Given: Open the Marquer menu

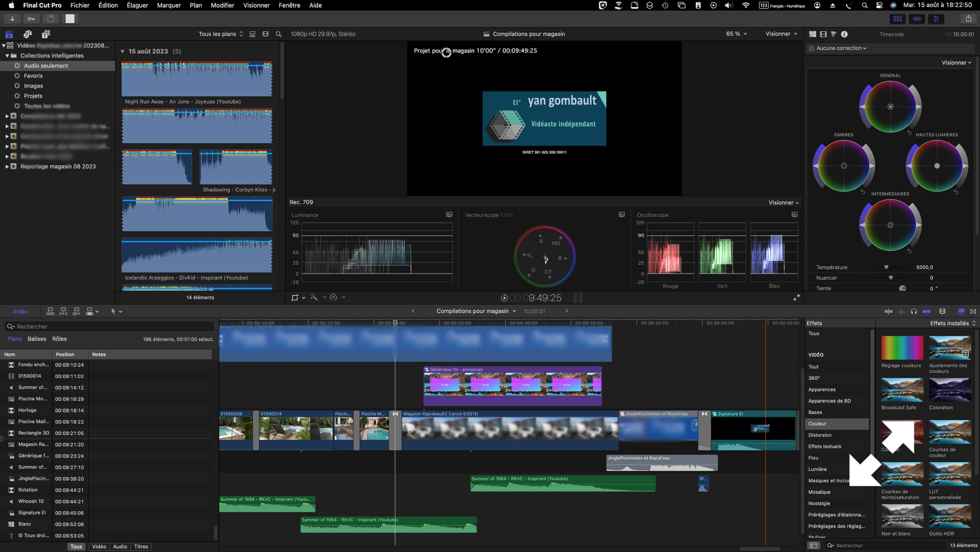Looking at the screenshot, I should (x=169, y=5).
